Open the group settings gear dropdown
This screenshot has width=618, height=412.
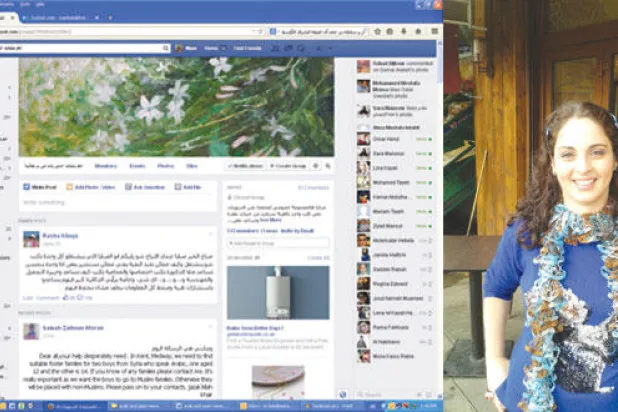pyautogui.click(x=317, y=165)
